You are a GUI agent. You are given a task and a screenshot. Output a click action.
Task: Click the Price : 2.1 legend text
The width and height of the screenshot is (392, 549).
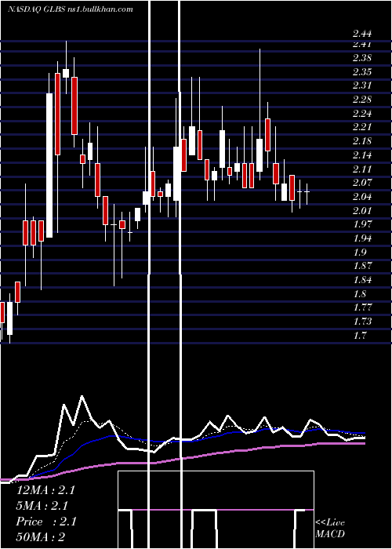tap(45, 522)
